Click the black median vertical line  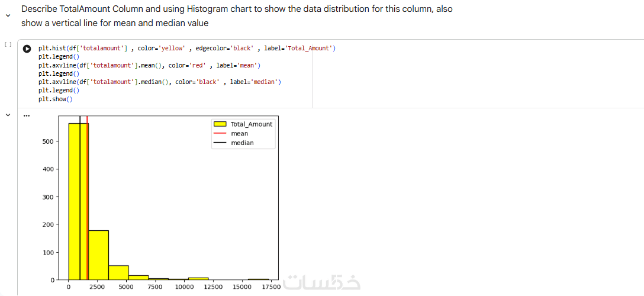[x=80, y=178]
